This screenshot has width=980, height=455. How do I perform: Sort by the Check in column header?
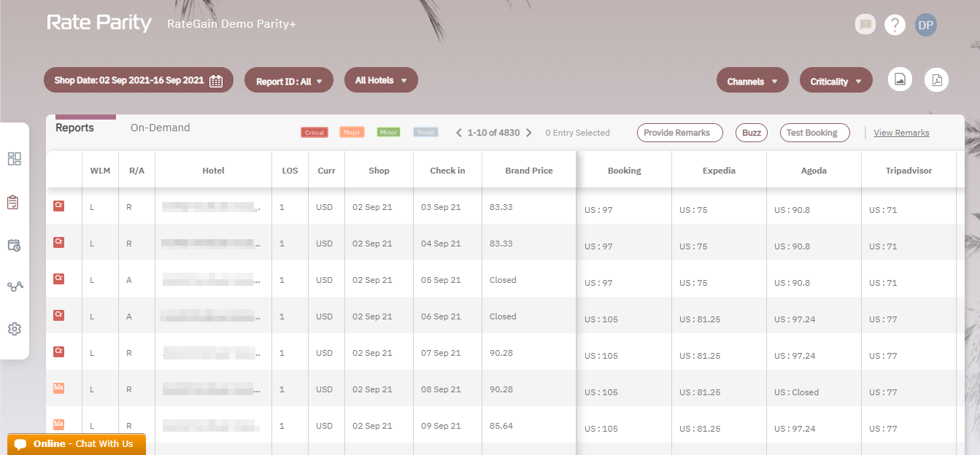tap(447, 171)
